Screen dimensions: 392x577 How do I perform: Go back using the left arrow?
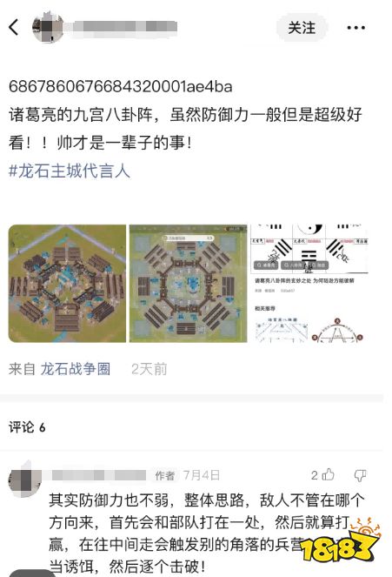pyautogui.click(x=14, y=27)
